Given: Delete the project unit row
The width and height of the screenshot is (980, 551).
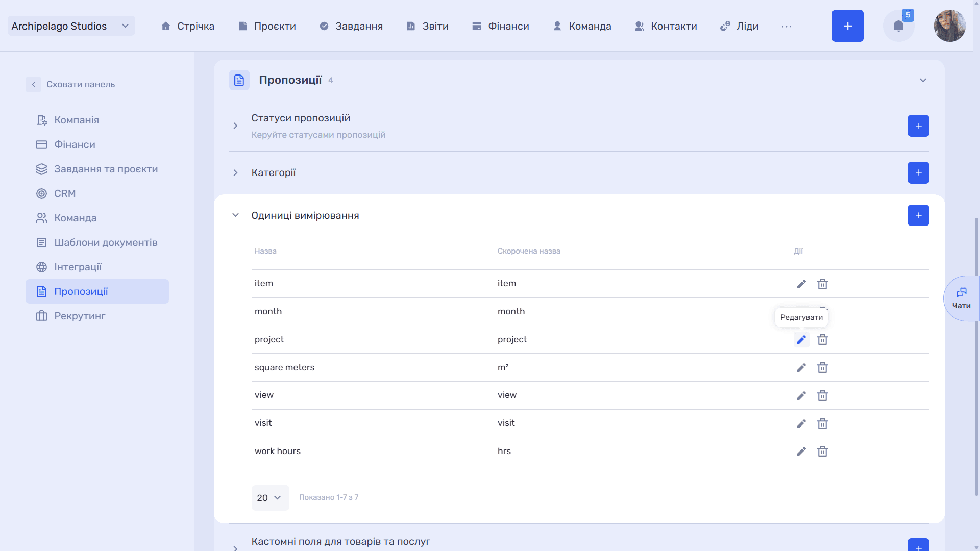Looking at the screenshot, I should [x=822, y=339].
